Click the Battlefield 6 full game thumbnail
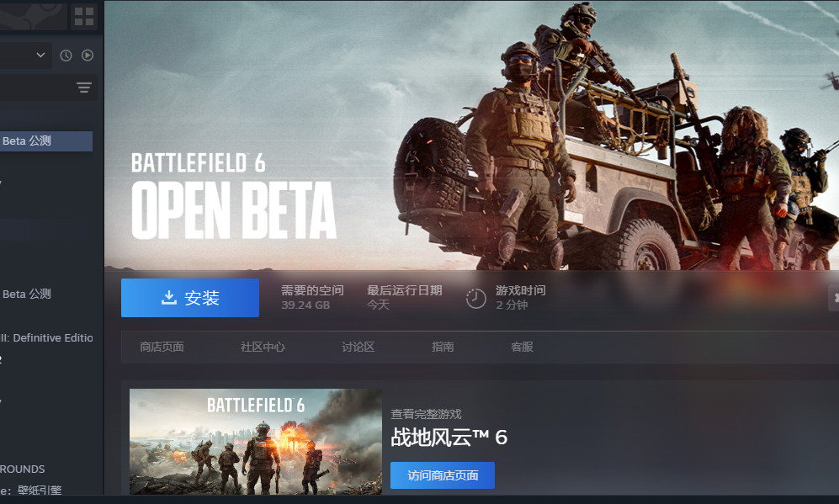 pyautogui.click(x=256, y=442)
